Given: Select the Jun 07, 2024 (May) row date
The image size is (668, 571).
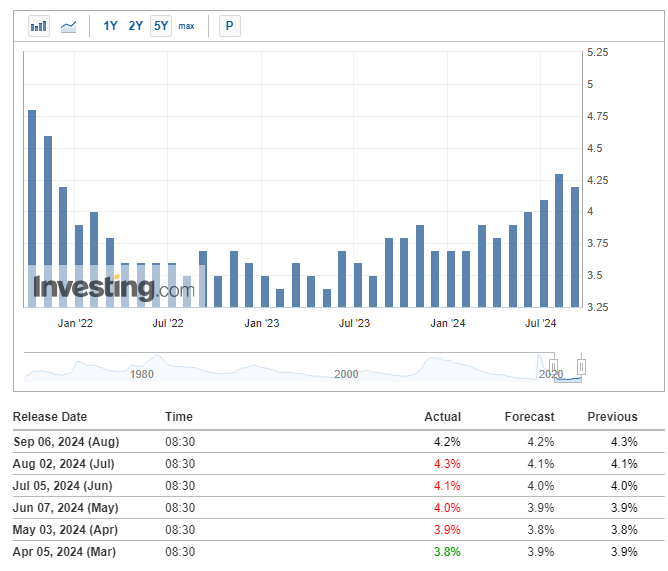Looking at the screenshot, I should point(66,508).
